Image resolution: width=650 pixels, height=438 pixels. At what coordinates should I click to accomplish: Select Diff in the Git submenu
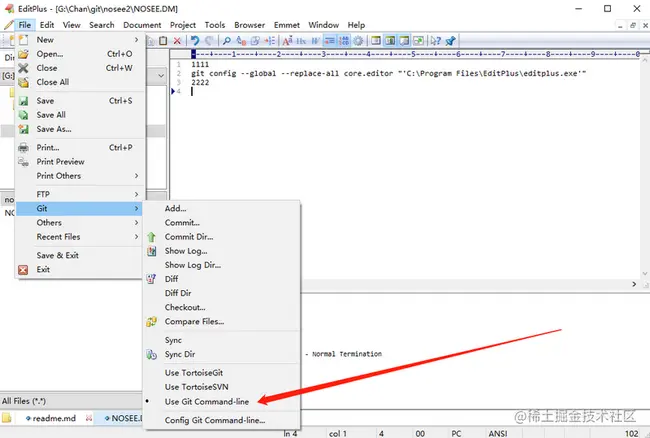coord(222,279)
